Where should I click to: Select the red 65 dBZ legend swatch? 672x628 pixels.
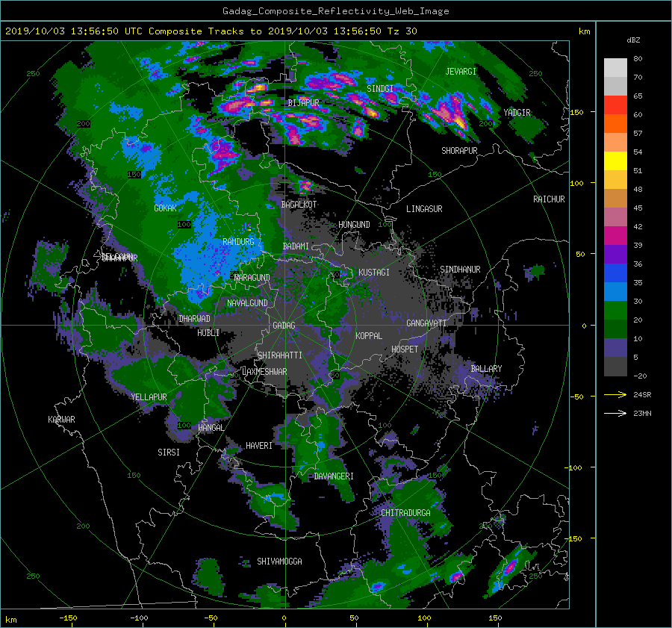[x=615, y=105]
